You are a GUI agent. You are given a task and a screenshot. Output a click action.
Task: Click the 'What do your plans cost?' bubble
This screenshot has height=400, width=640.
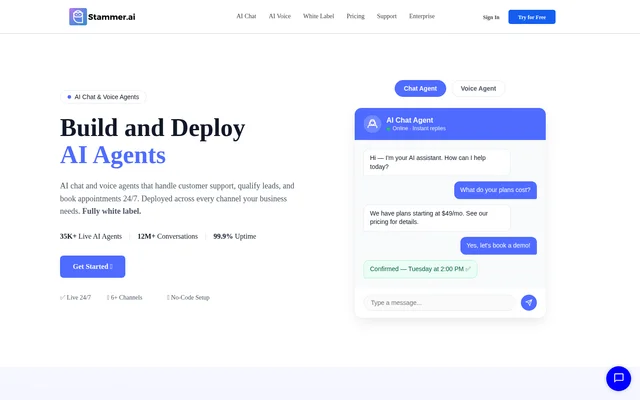click(495, 190)
